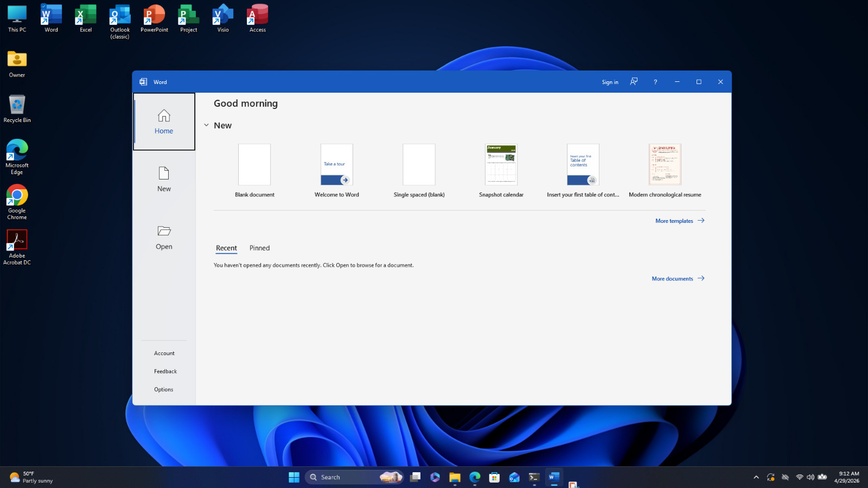Select Google Chrome desktop shortcut
Screen dimensions: 868x488
(x=17, y=202)
